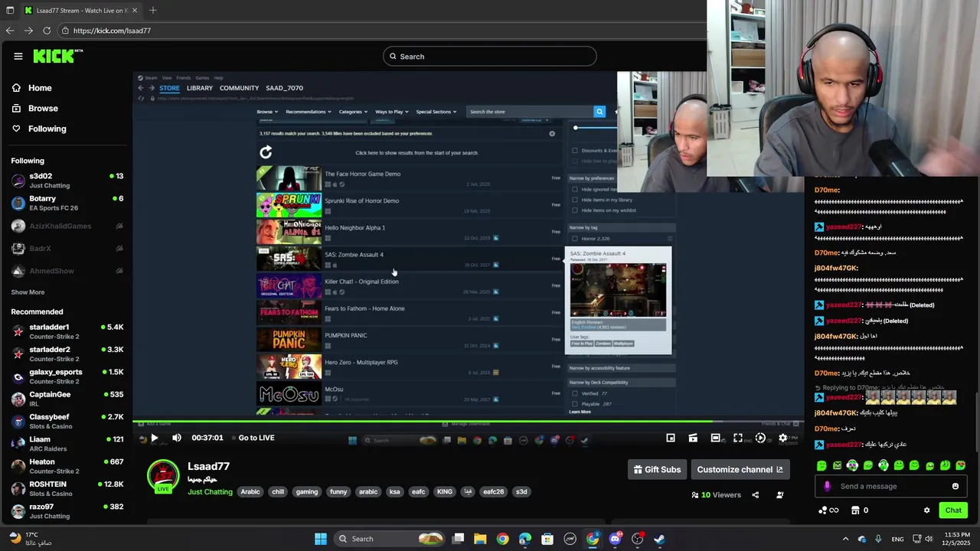Expand the Categories dropdown in Steam store
980x551 pixels.
pos(352,112)
